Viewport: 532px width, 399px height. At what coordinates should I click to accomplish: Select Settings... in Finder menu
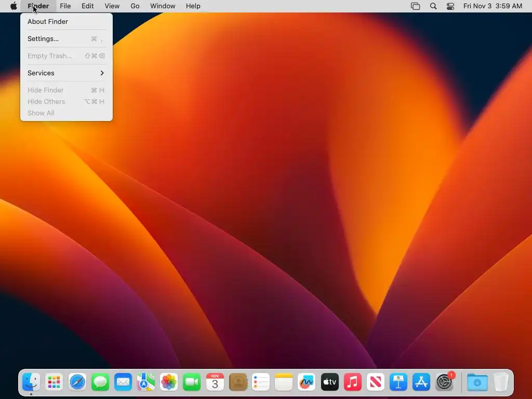(66, 38)
